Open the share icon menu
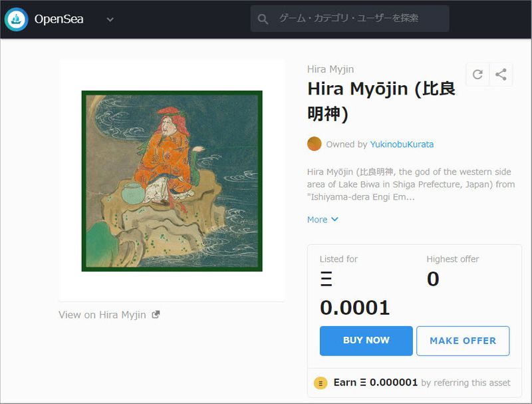Screen dimensions: 532x404 tap(501, 75)
